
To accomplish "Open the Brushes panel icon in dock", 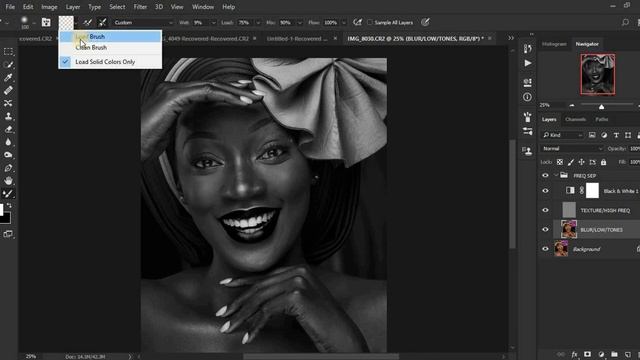I will click(527, 118).
